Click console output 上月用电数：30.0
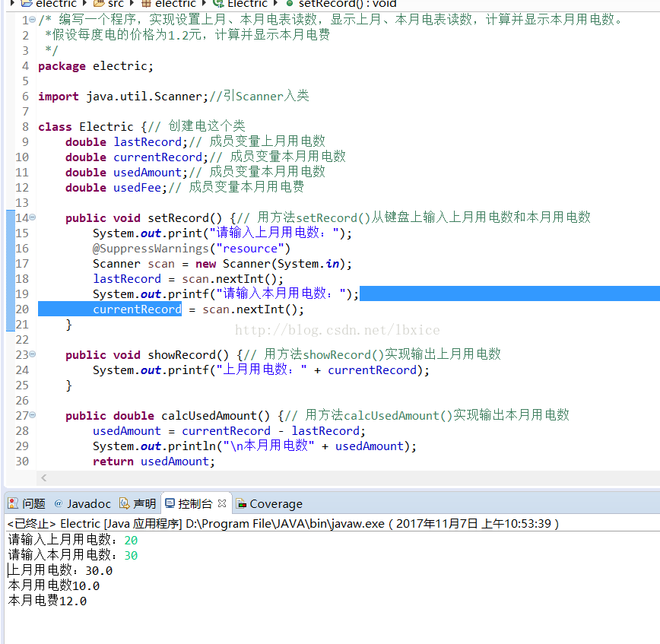Image resolution: width=660 pixels, height=644 pixels. click(60, 570)
